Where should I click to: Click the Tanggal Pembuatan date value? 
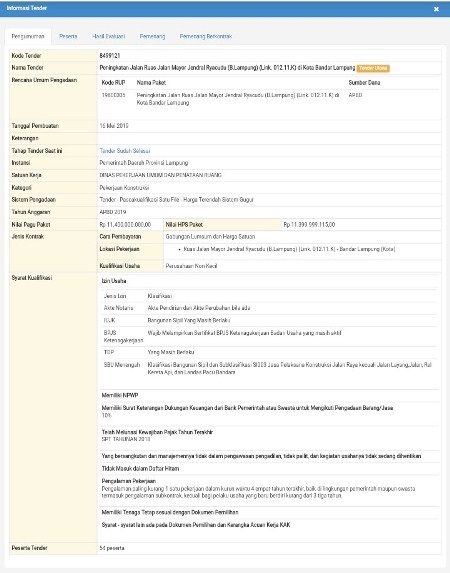pyautogui.click(x=114, y=126)
